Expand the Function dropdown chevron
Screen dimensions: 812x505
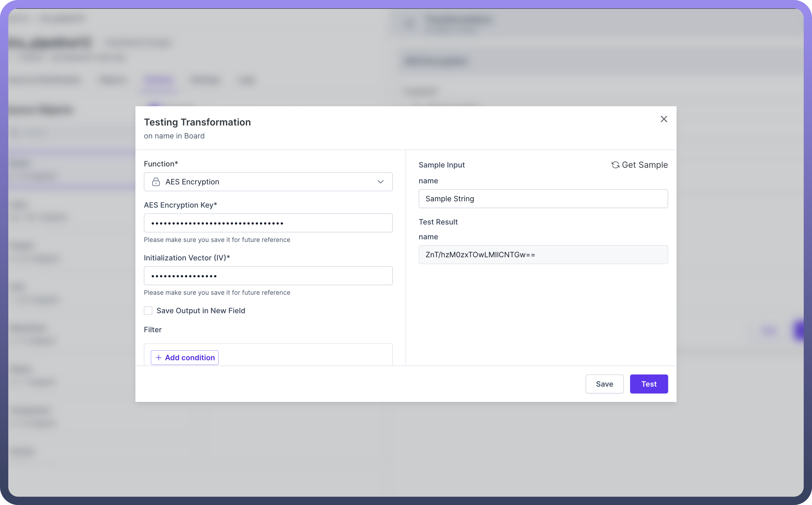pyautogui.click(x=381, y=182)
